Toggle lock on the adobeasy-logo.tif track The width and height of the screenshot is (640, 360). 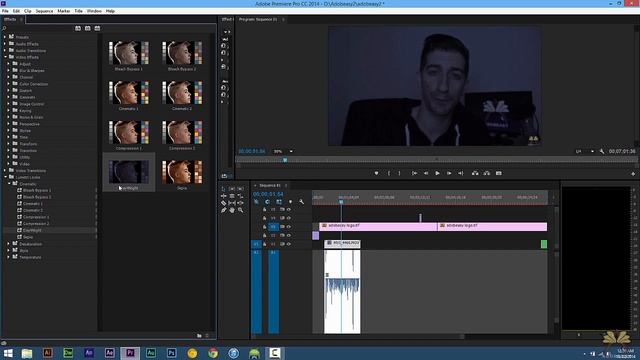tap(264, 227)
